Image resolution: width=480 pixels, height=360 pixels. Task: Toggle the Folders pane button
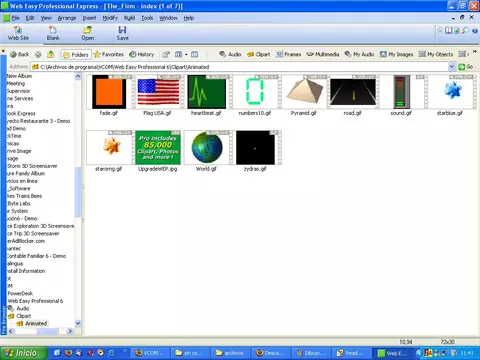pos(76,55)
